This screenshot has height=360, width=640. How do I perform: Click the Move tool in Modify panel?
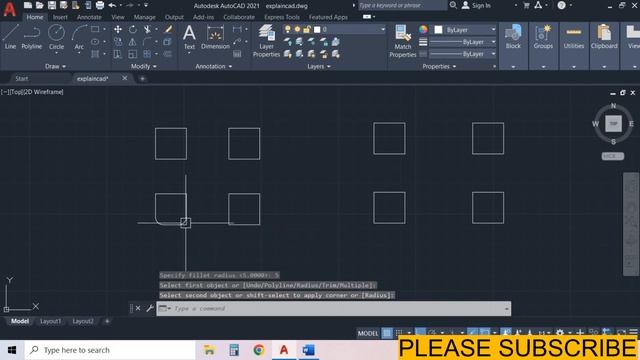pyautogui.click(x=118, y=29)
